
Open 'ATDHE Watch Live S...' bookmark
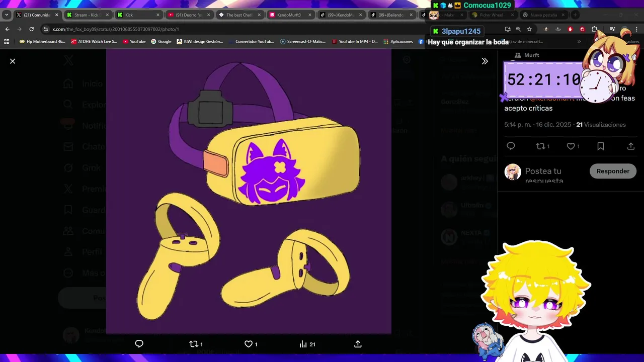(94, 41)
